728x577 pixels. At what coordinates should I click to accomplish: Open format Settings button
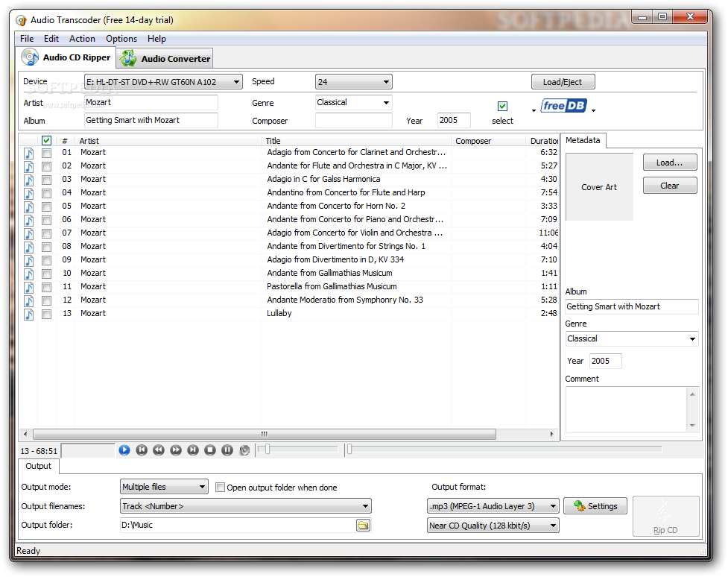click(595, 506)
